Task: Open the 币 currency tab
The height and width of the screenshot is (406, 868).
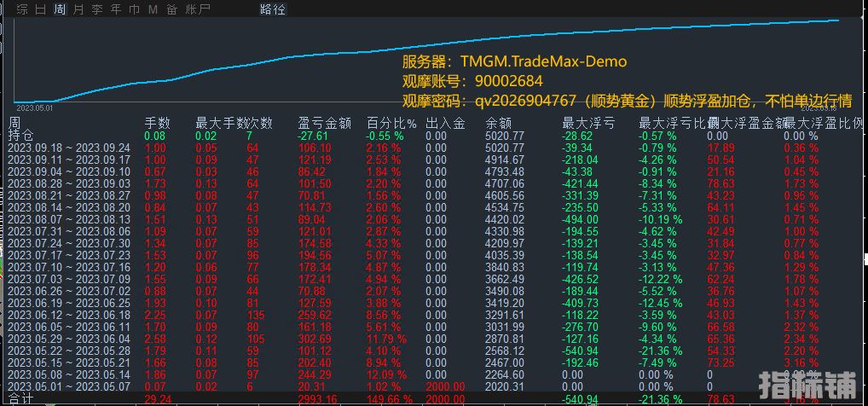Action: pos(134,9)
